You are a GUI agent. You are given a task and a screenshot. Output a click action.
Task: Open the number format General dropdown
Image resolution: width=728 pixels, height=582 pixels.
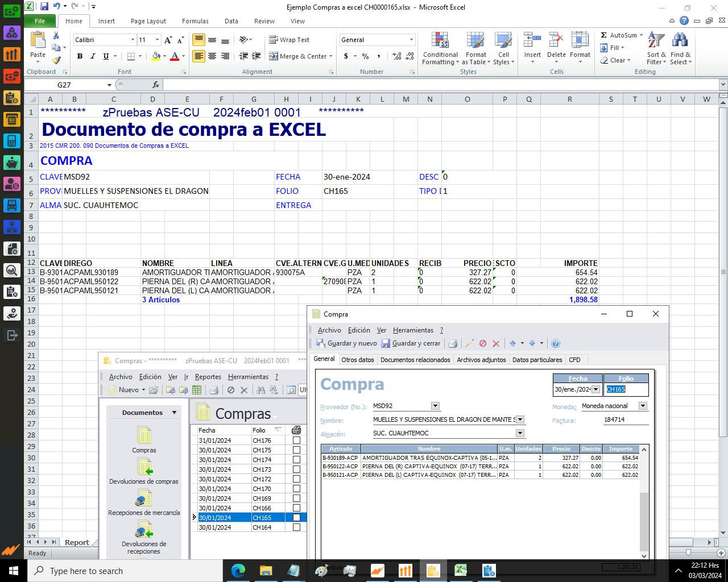[x=411, y=40]
